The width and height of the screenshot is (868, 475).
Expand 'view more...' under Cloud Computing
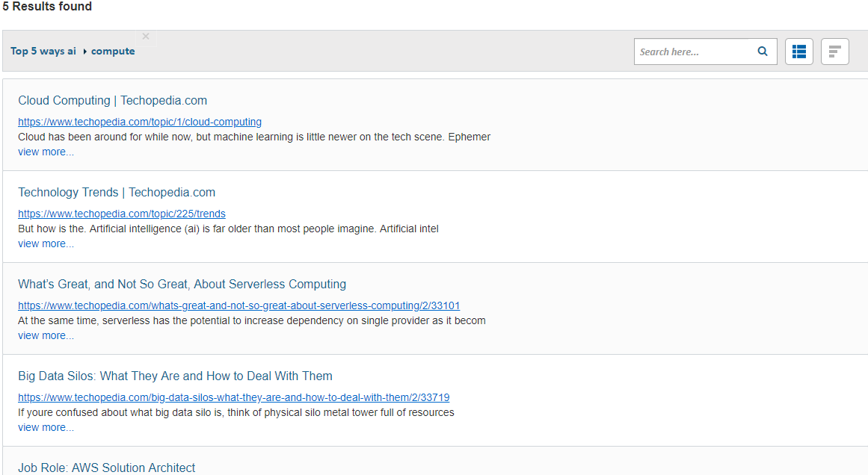[46, 152]
